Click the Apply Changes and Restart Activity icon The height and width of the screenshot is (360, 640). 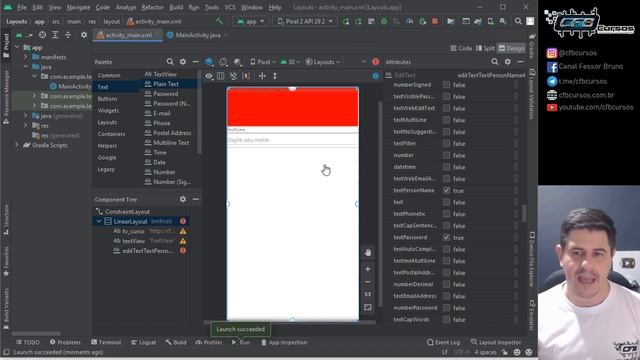pyautogui.click(x=358, y=21)
